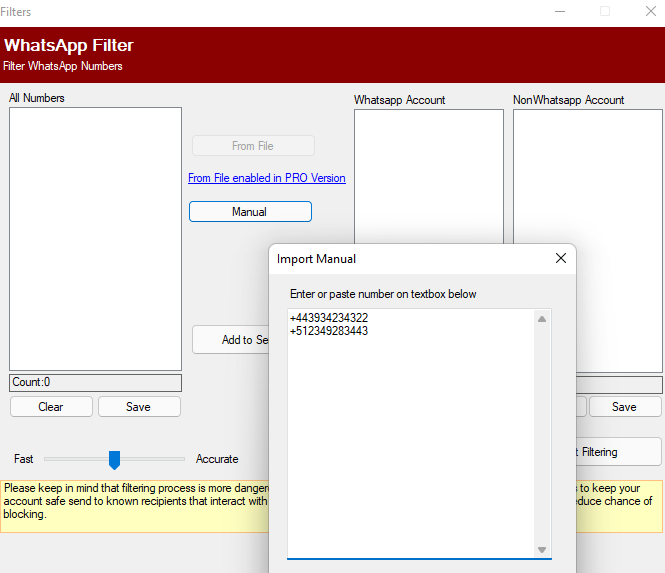
Task: Click the WhatsApp Filter header title
Action: click(69, 45)
